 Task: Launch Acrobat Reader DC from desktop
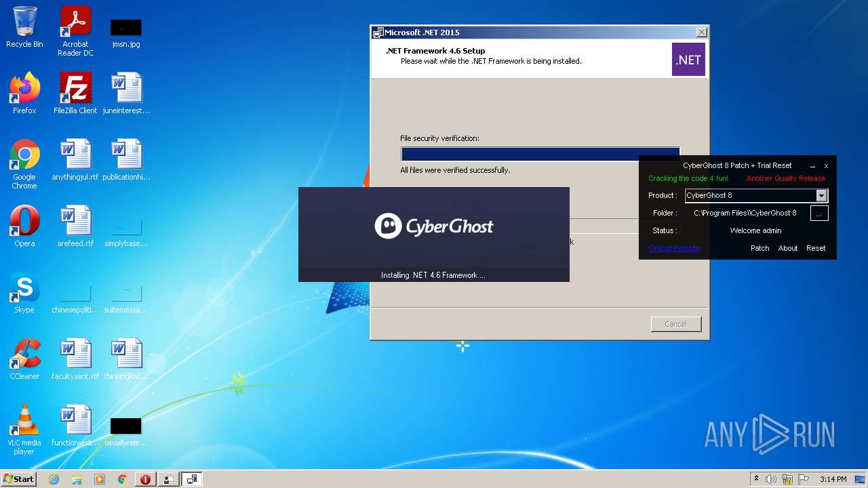click(75, 30)
